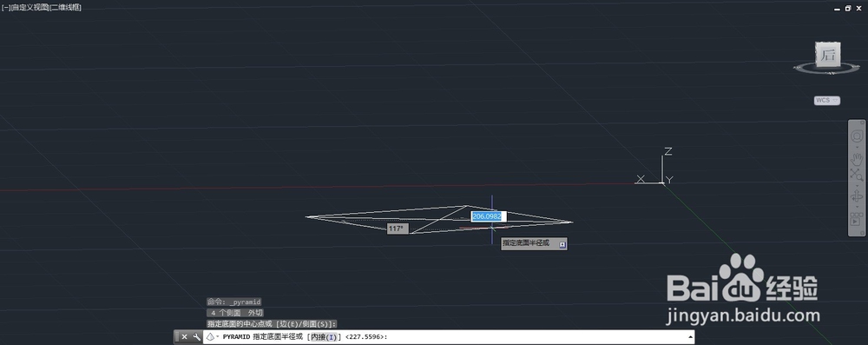Expand the orbit tool options arrow
This screenshot has width=868, height=345.
[x=857, y=206]
